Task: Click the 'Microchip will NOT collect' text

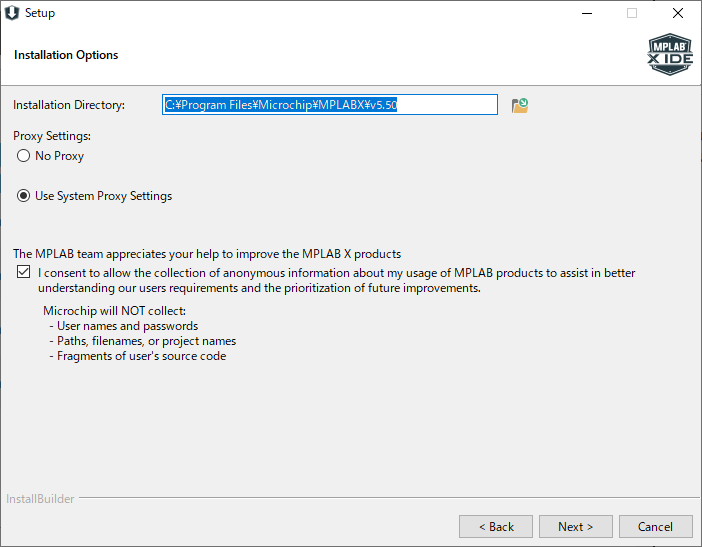Action: [x=114, y=311]
